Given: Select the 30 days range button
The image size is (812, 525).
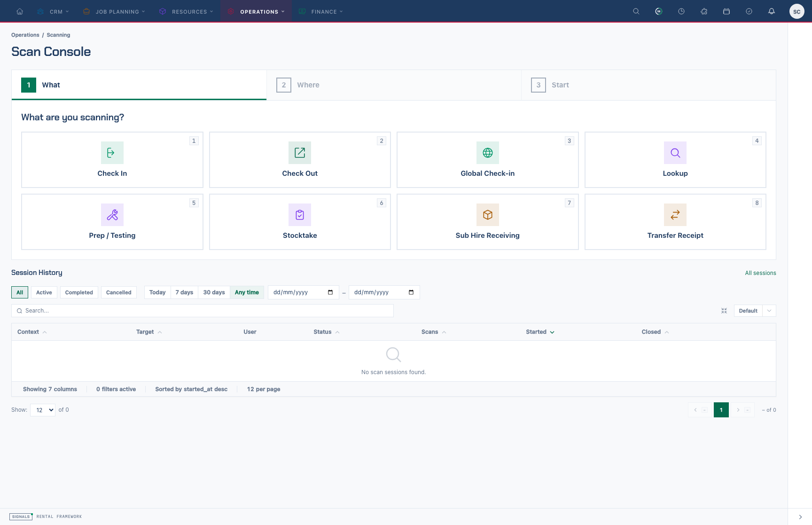Looking at the screenshot, I should click(x=214, y=292).
